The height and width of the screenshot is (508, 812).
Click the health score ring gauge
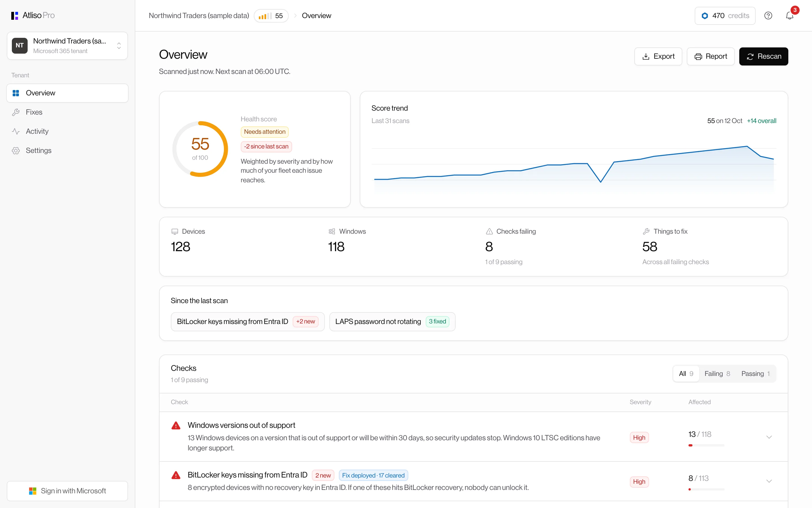(200, 149)
